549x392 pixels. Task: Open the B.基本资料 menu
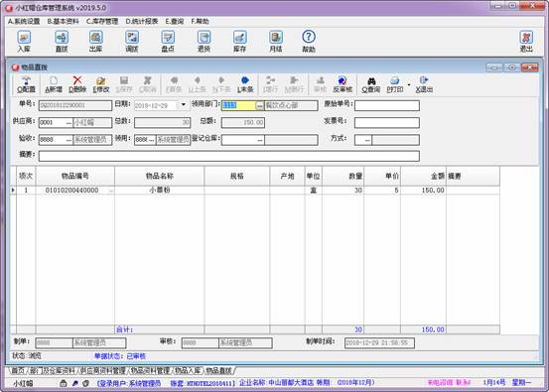coord(63,22)
